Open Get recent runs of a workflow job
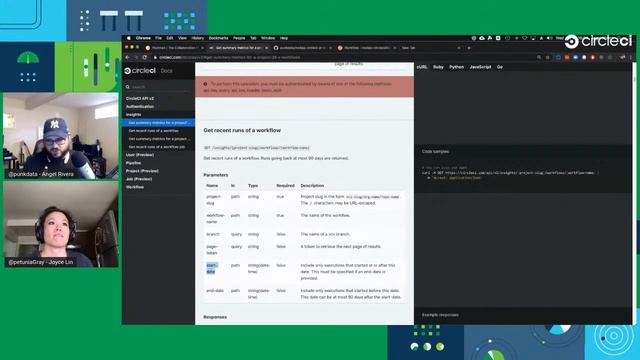The height and width of the screenshot is (360, 640). [157, 147]
